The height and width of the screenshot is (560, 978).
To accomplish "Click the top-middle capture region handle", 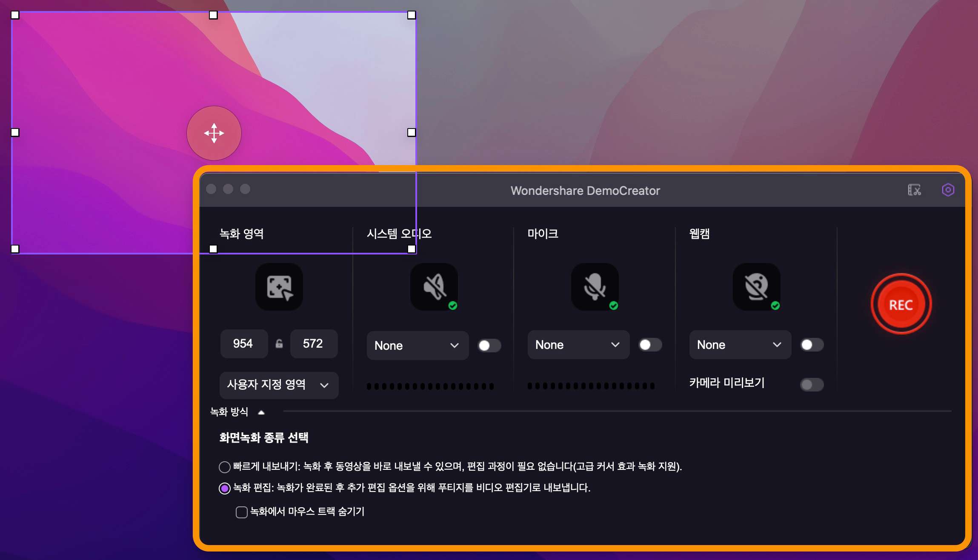I will point(213,15).
